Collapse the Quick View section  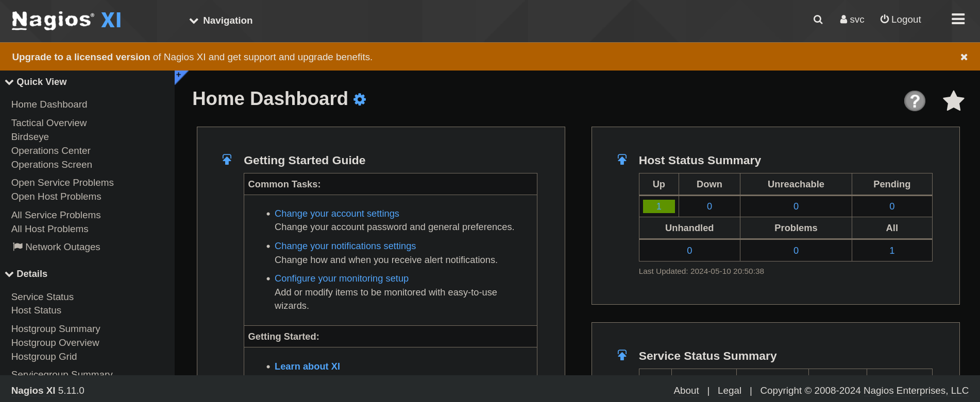pos(36,82)
